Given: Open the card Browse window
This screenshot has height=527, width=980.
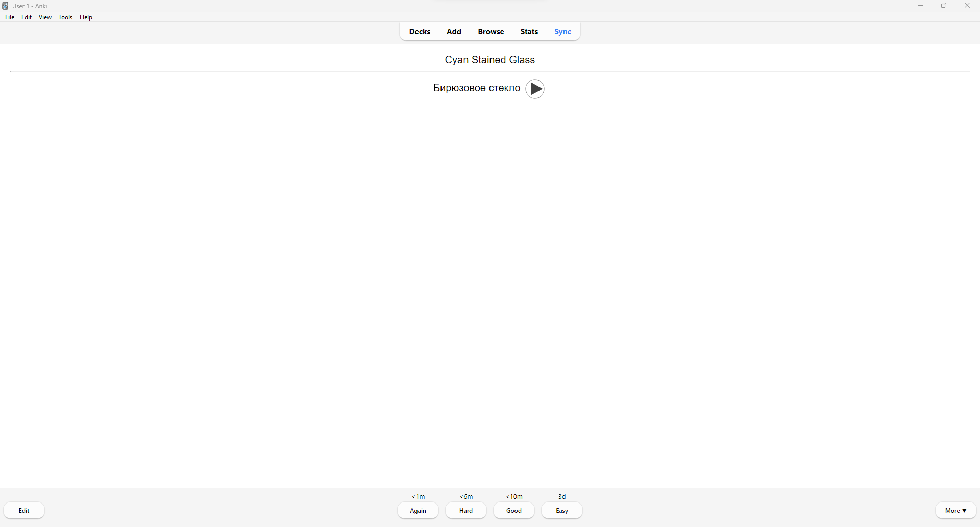Looking at the screenshot, I should pyautogui.click(x=491, y=32).
